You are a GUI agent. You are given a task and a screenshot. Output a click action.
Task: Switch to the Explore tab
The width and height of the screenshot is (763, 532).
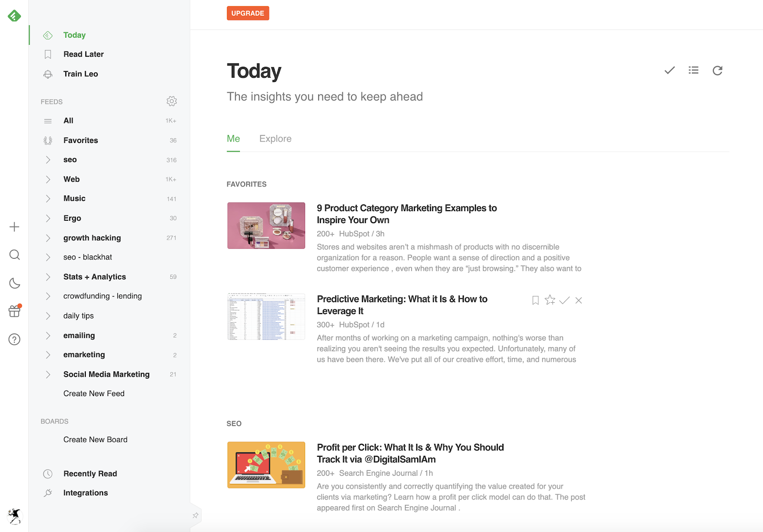(x=275, y=139)
